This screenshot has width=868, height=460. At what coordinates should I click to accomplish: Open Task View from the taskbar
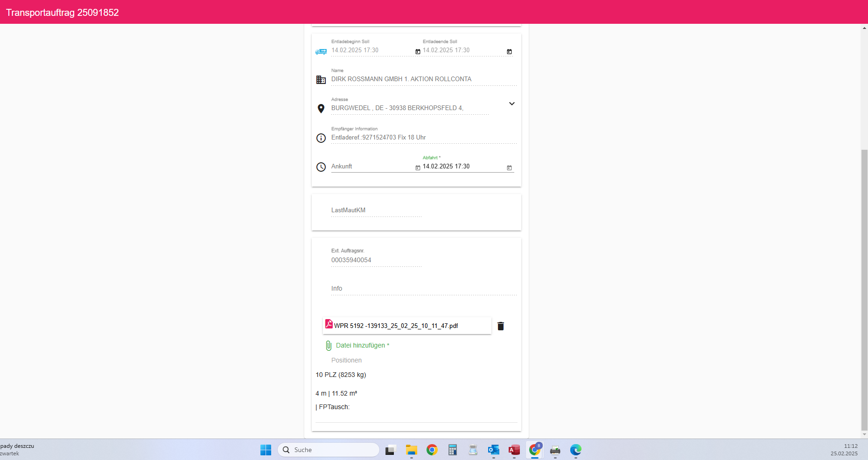[391, 450]
